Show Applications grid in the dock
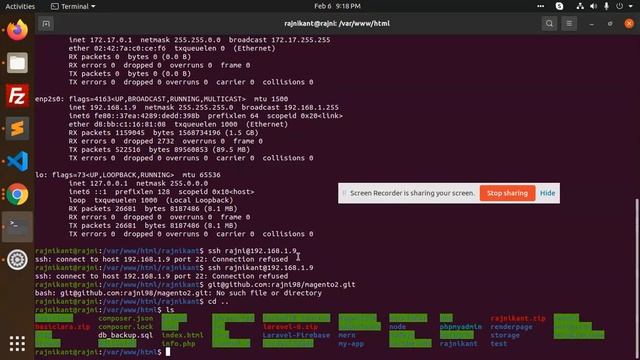This screenshot has height=360, width=640. pos(17,344)
